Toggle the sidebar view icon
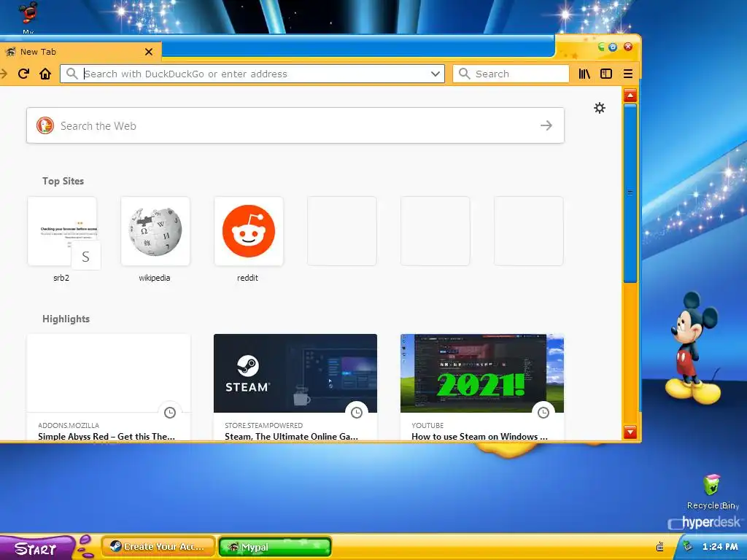The height and width of the screenshot is (560, 747). [606, 74]
